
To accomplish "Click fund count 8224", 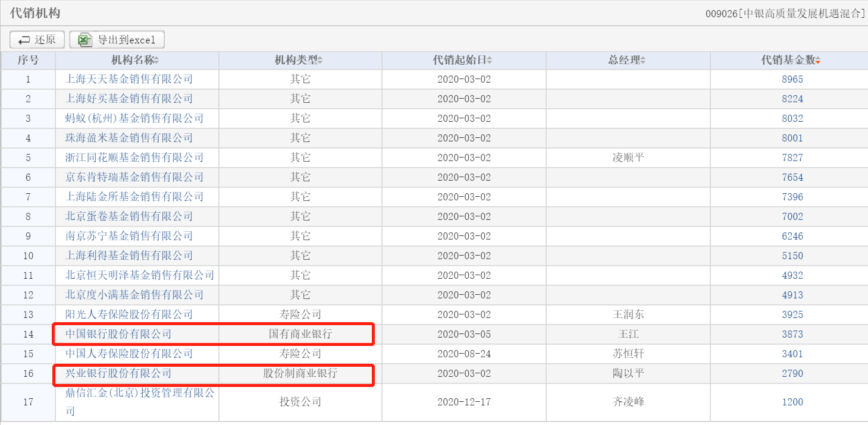I will 792,99.
